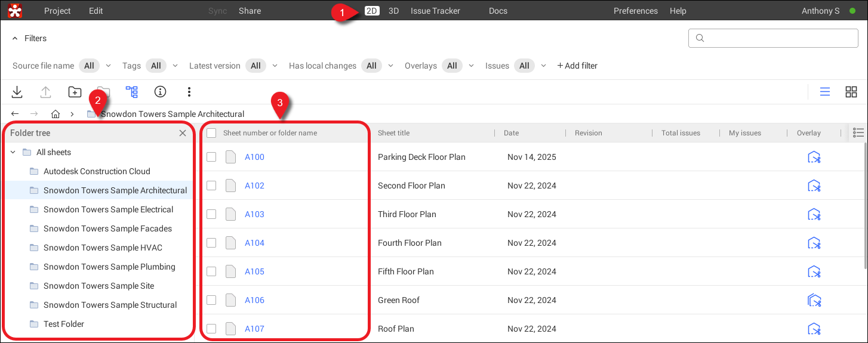Toggle the select-all header checkbox
This screenshot has height=343, width=868.
tap(211, 133)
